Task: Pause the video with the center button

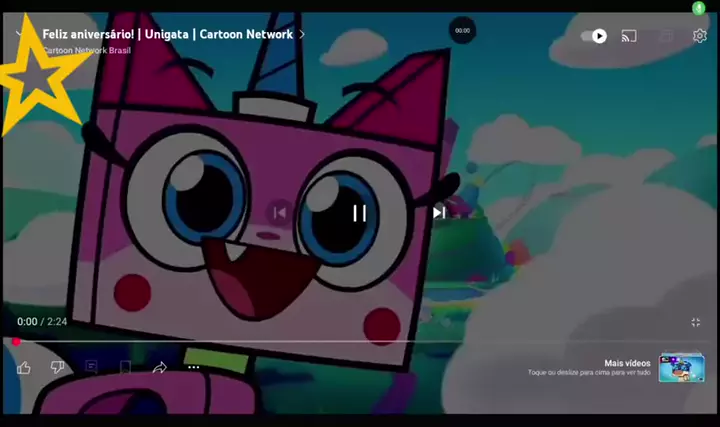Action: coord(359,212)
